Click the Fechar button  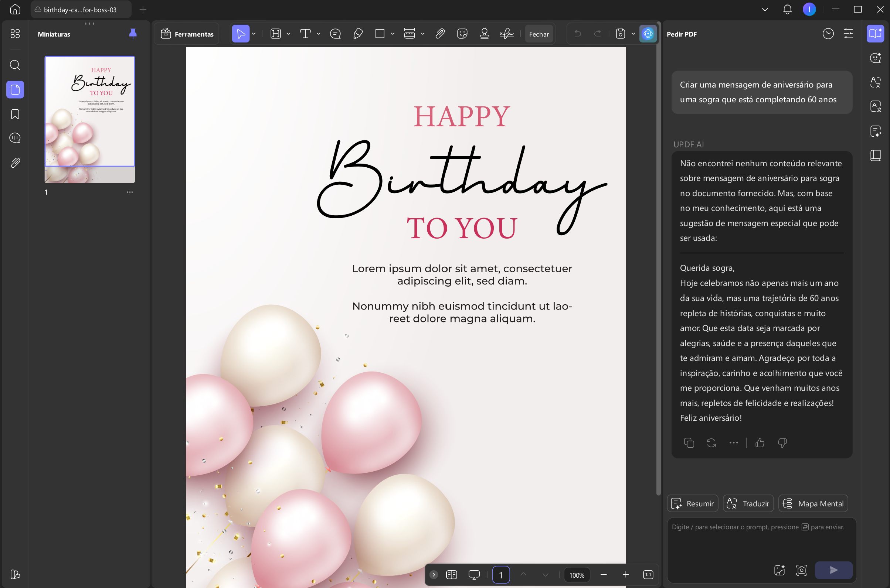click(x=539, y=34)
